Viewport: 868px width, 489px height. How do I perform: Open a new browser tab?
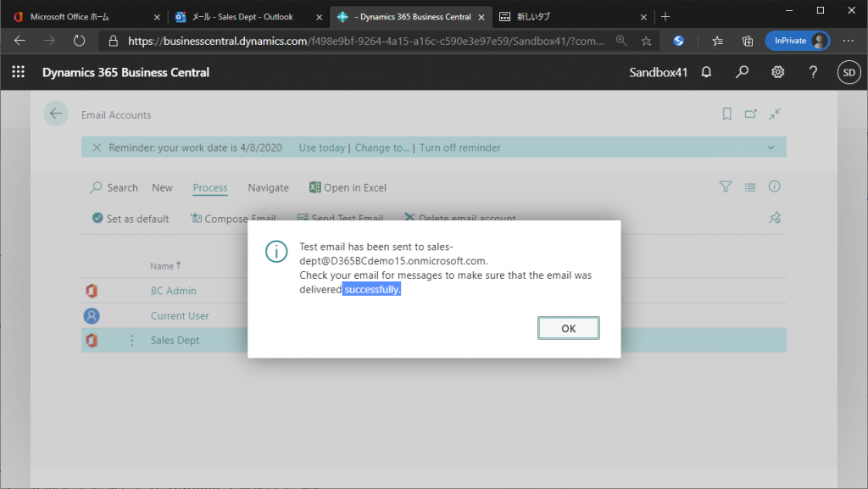click(x=665, y=17)
